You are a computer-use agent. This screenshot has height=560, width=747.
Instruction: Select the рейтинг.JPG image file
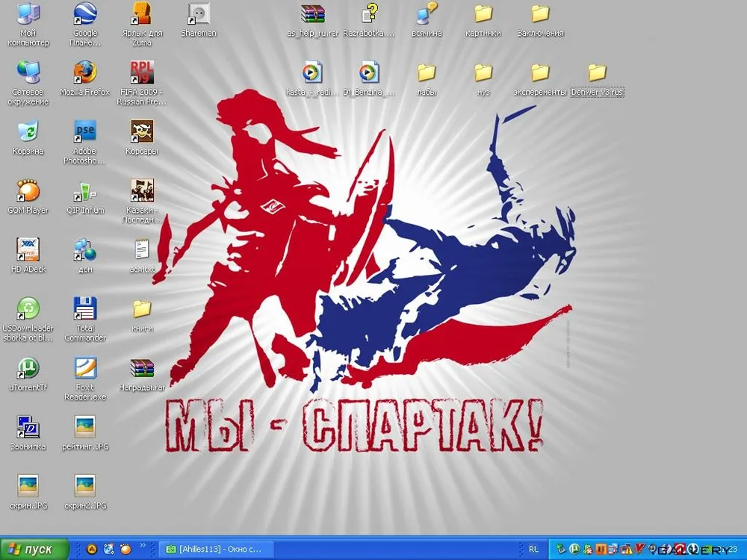click(x=85, y=427)
